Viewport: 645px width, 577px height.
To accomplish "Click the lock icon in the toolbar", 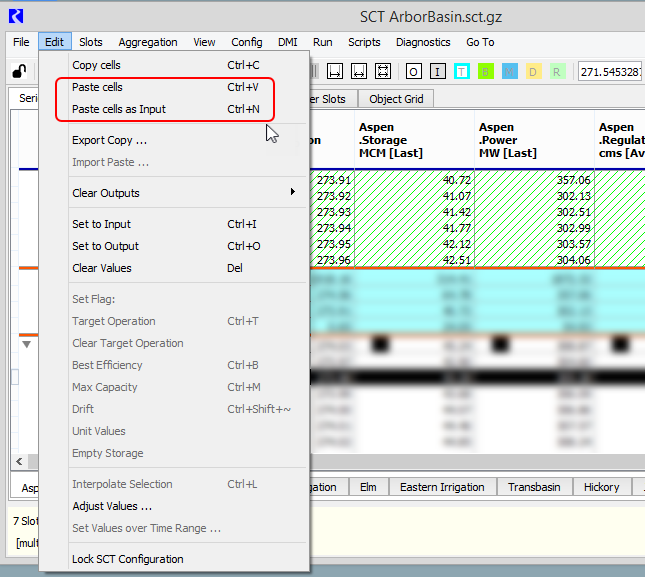I will 18,71.
